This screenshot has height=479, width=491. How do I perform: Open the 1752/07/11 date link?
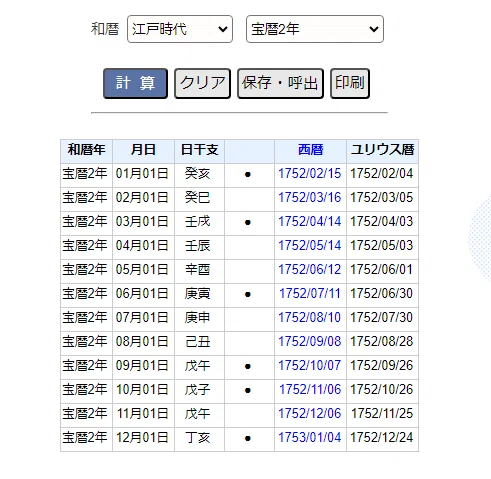[x=310, y=294]
